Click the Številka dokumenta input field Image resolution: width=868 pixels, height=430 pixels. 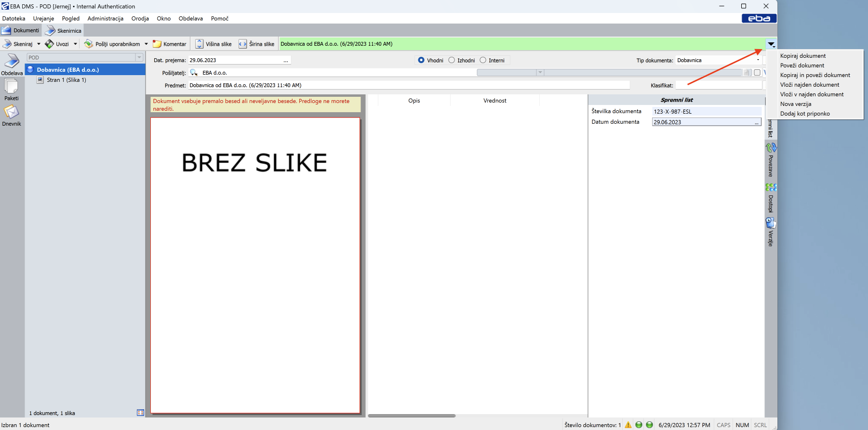point(706,111)
